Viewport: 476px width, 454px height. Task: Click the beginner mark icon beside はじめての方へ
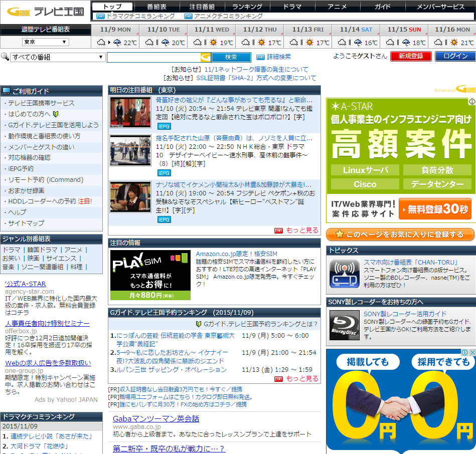(x=56, y=114)
